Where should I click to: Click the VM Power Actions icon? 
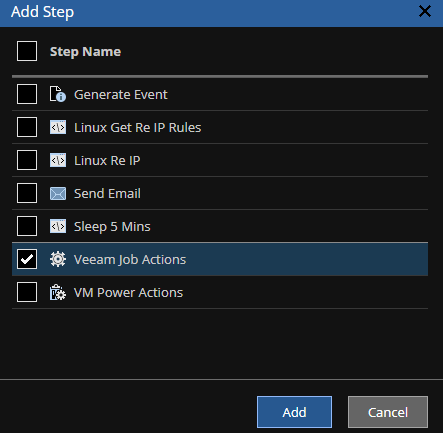click(x=58, y=292)
